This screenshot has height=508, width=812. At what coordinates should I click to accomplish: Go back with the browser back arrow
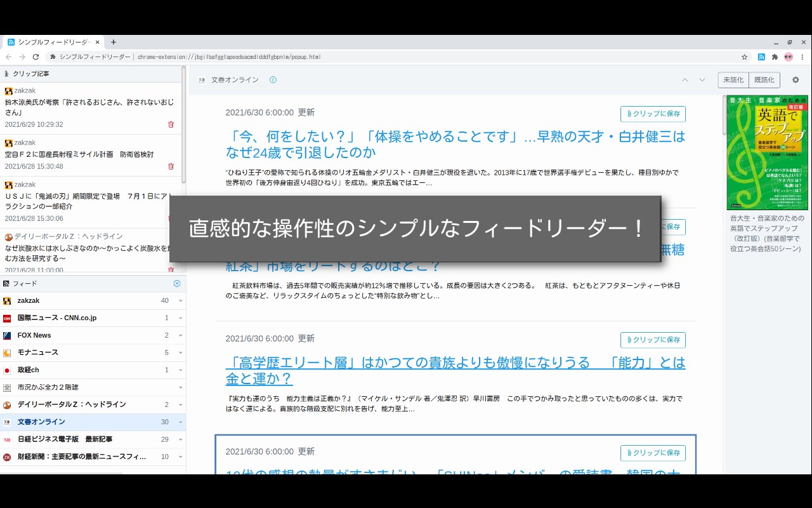click(x=9, y=57)
